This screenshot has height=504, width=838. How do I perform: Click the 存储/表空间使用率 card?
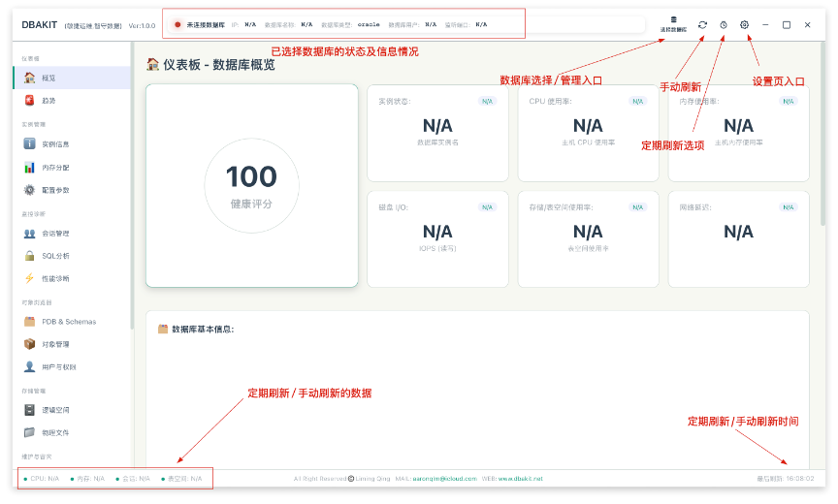pyautogui.click(x=589, y=239)
